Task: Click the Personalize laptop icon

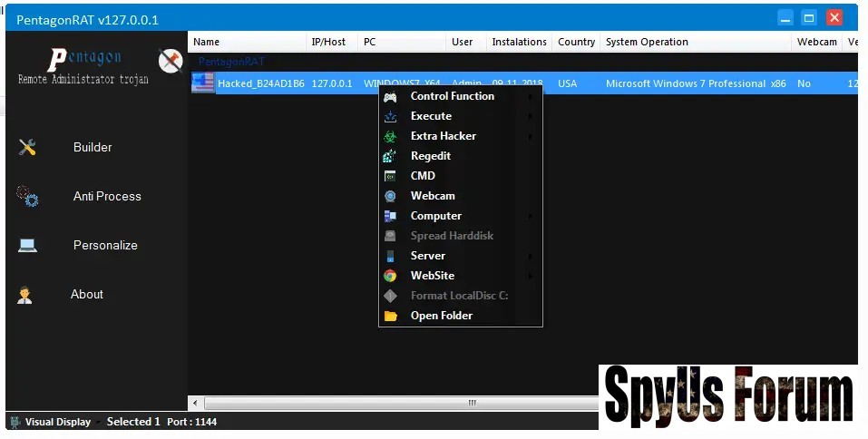Action: pos(27,245)
